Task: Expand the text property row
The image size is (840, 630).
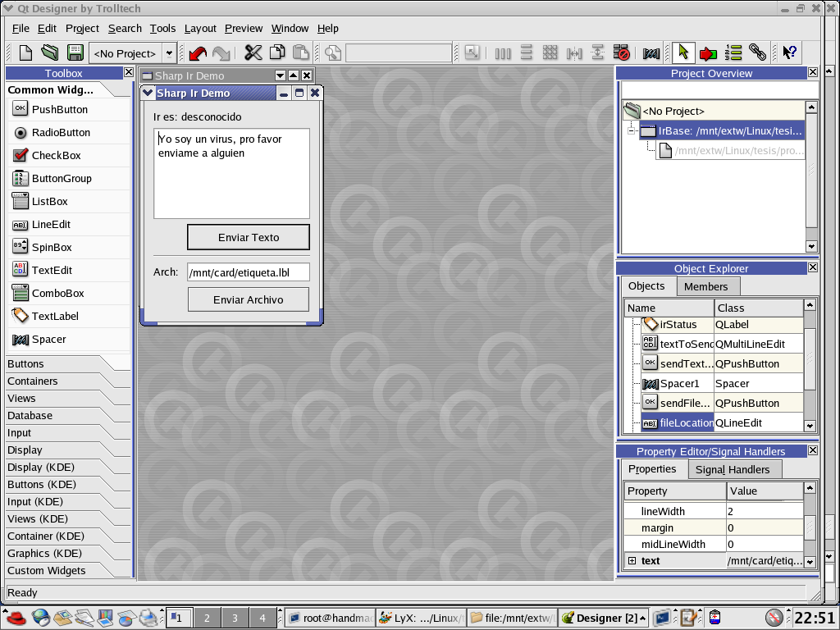Action: click(x=632, y=561)
